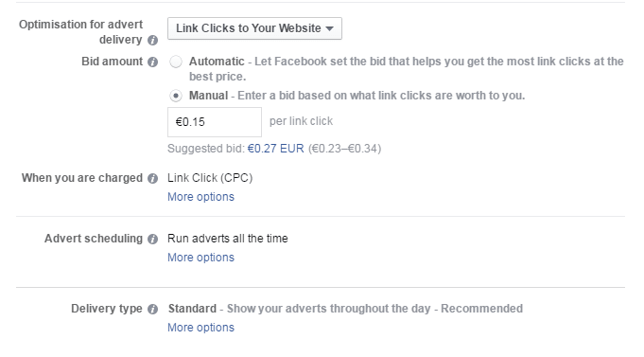Click the Link Click (CPC) text

click(210, 178)
